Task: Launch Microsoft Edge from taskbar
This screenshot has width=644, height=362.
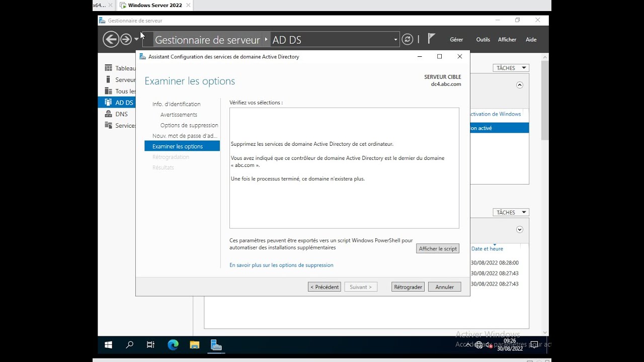Action: pyautogui.click(x=173, y=345)
